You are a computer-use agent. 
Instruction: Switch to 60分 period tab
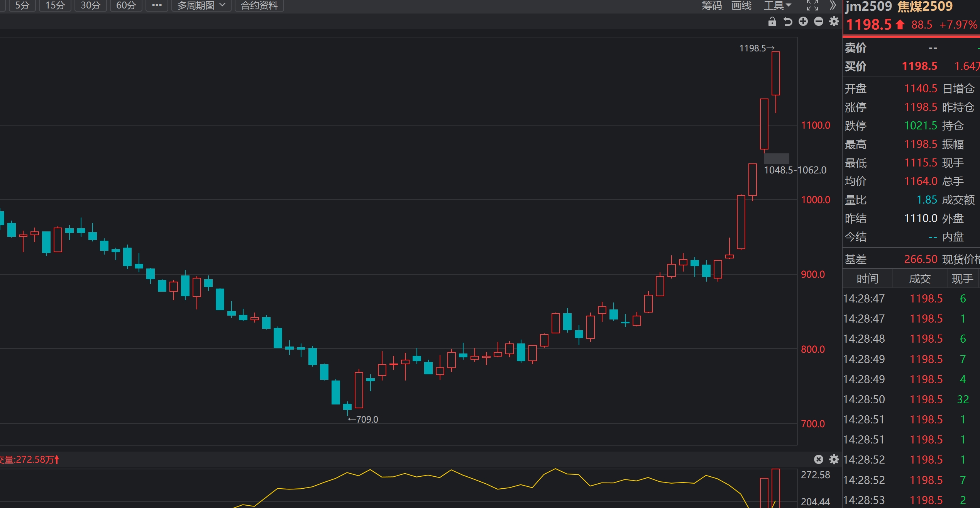[126, 5]
